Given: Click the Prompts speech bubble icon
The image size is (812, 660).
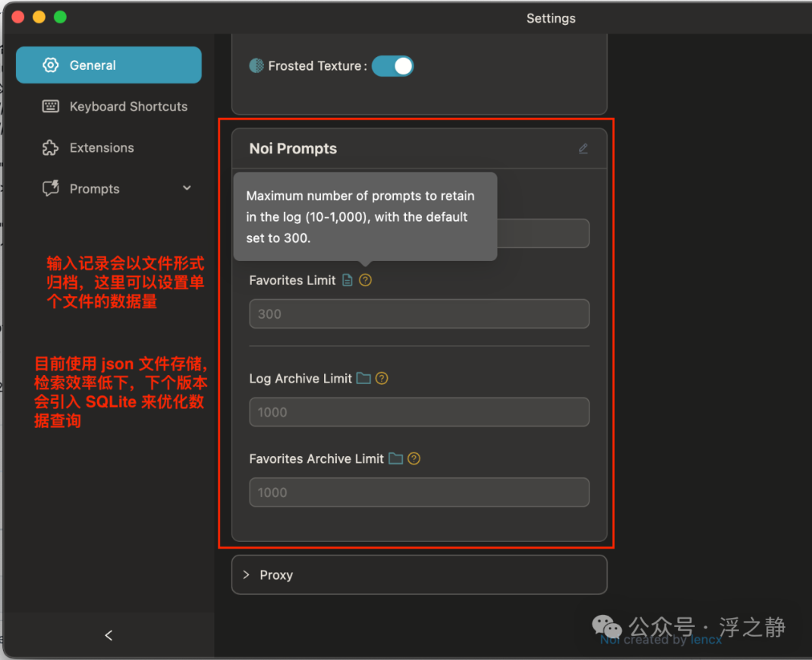Looking at the screenshot, I should (x=50, y=189).
